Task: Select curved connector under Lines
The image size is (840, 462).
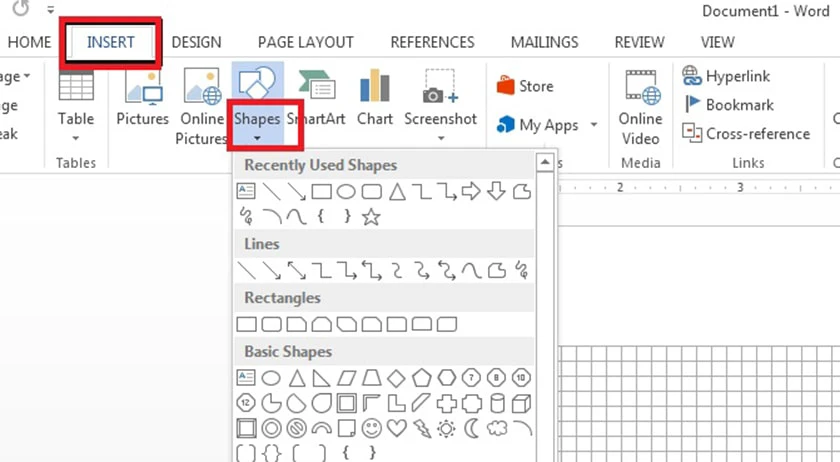Action: click(x=396, y=271)
